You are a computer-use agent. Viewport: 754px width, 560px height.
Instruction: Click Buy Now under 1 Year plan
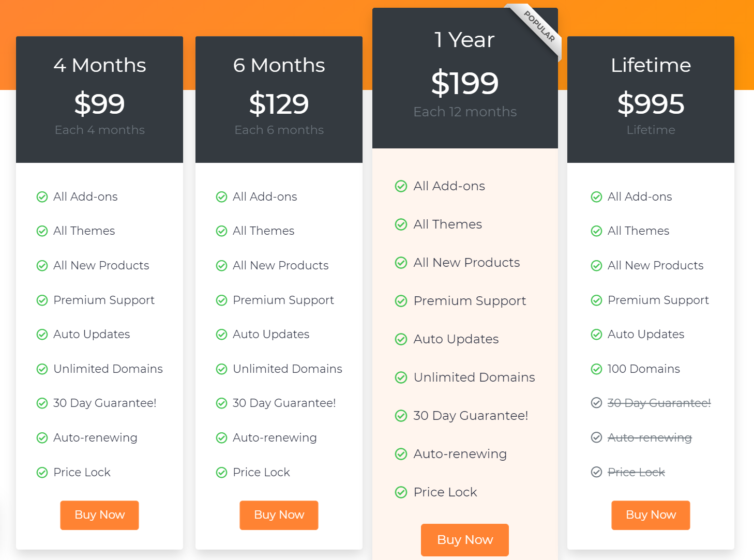465,540
